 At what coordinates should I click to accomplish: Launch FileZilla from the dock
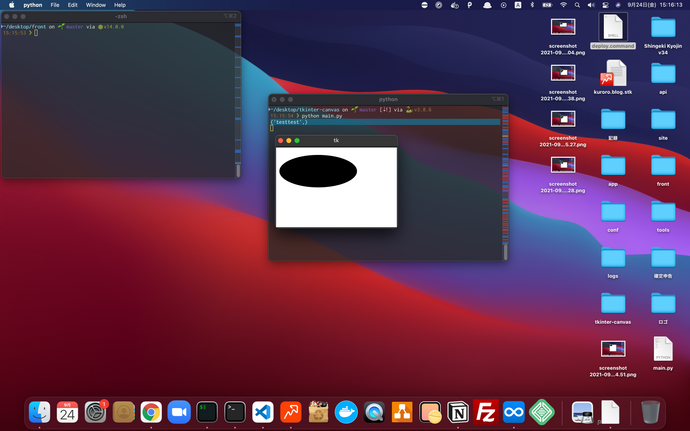(486, 413)
